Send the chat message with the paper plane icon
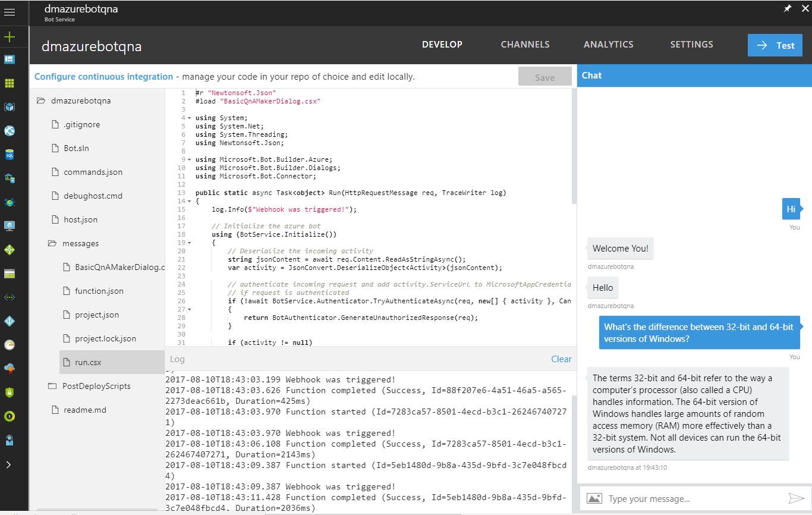This screenshot has height=515, width=812. point(797,498)
